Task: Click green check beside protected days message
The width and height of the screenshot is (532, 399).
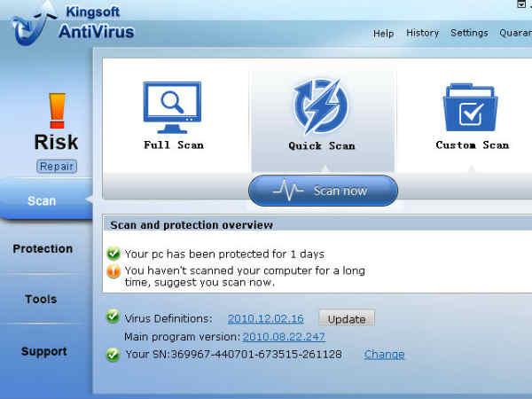Action: coord(113,254)
